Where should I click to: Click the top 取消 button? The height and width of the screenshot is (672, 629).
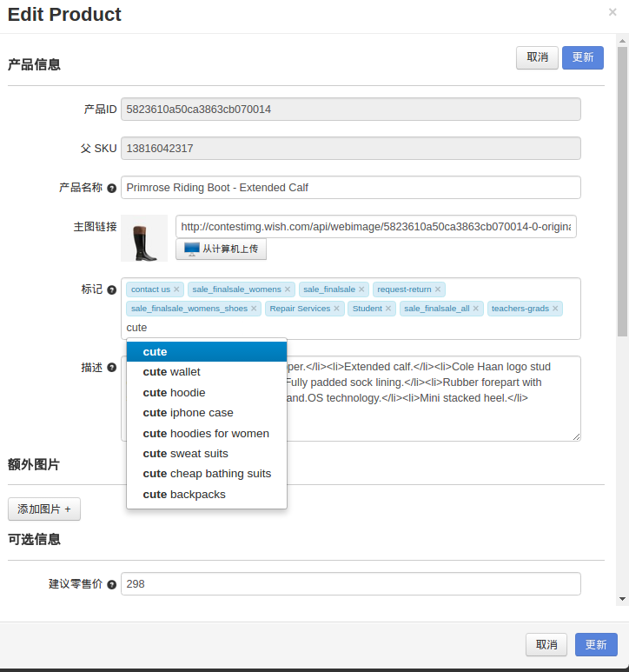click(x=537, y=57)
